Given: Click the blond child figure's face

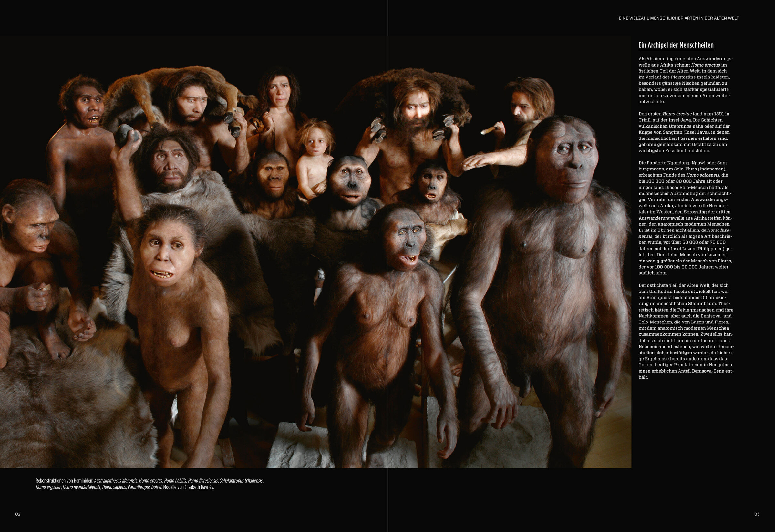Looking at the screenshot, I should (x=315, y=144).
